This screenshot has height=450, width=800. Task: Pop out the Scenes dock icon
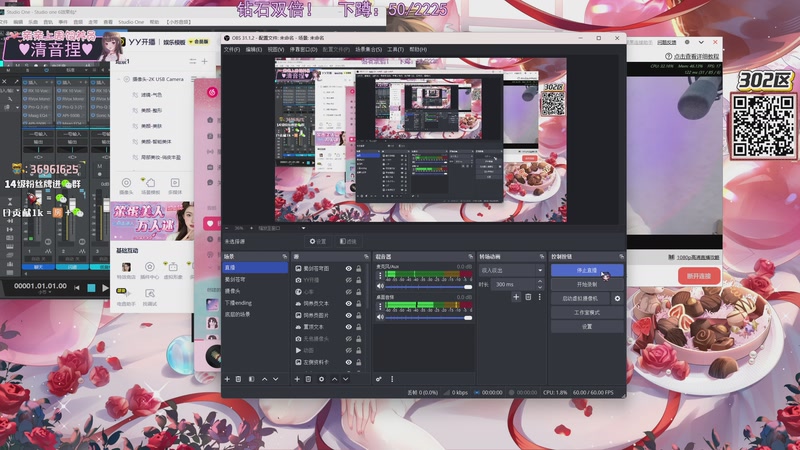point(285,256)
